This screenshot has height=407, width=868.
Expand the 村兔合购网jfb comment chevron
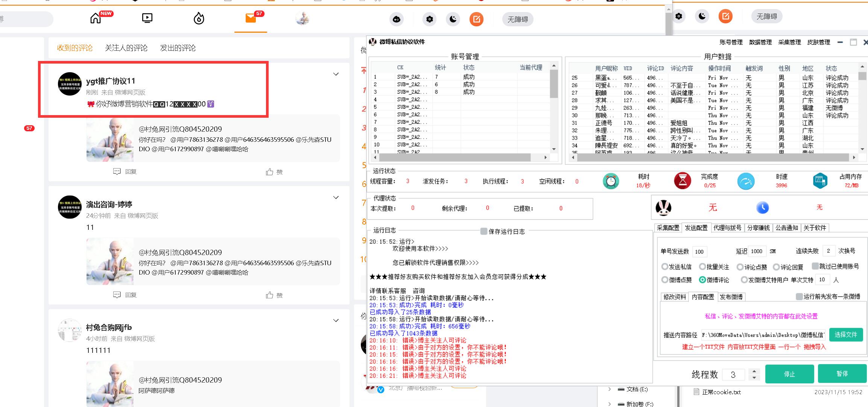[x=336, y=320]
